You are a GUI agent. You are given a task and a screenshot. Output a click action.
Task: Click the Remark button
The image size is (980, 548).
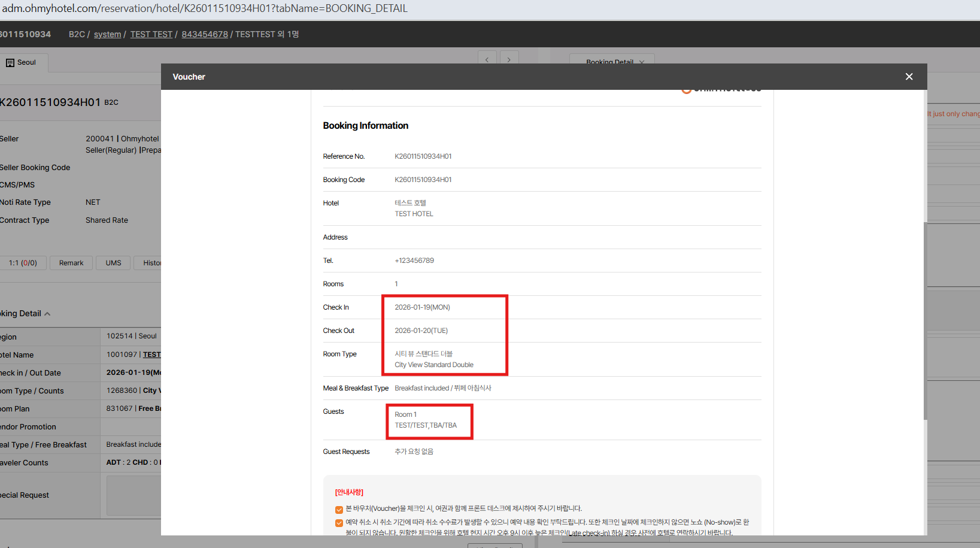pos(71,263)
